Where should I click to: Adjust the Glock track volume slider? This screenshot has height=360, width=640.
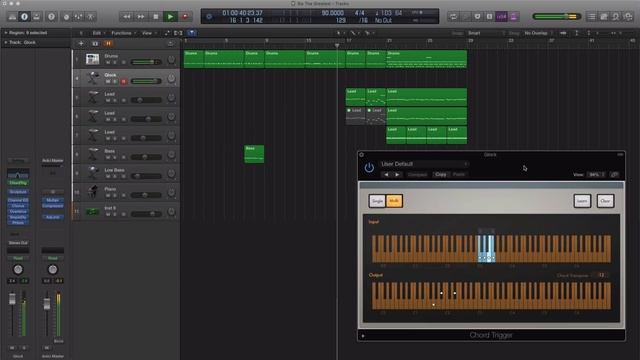[x=146, y=81]
